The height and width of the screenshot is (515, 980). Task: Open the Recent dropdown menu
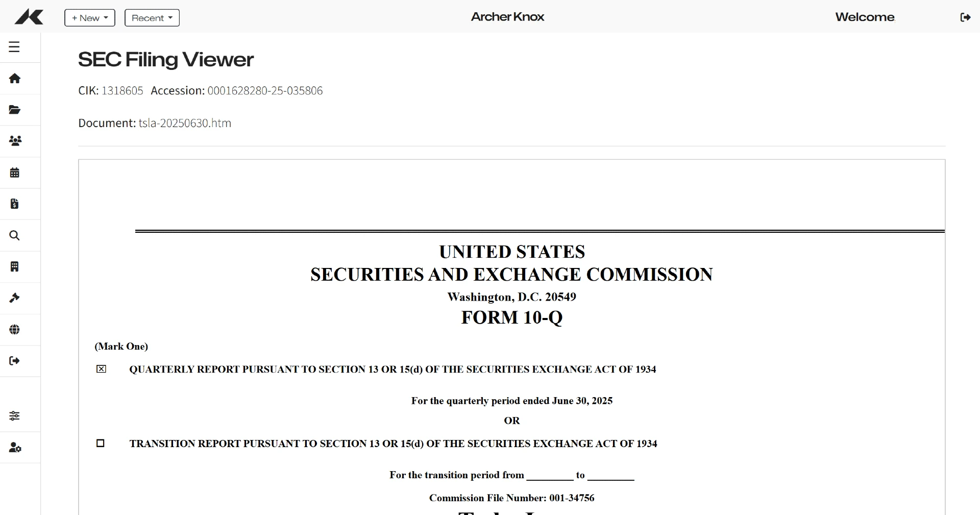pos(152,18)
